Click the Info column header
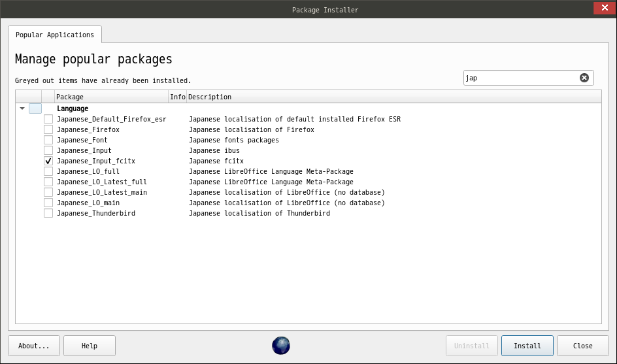 pos(178,97)
